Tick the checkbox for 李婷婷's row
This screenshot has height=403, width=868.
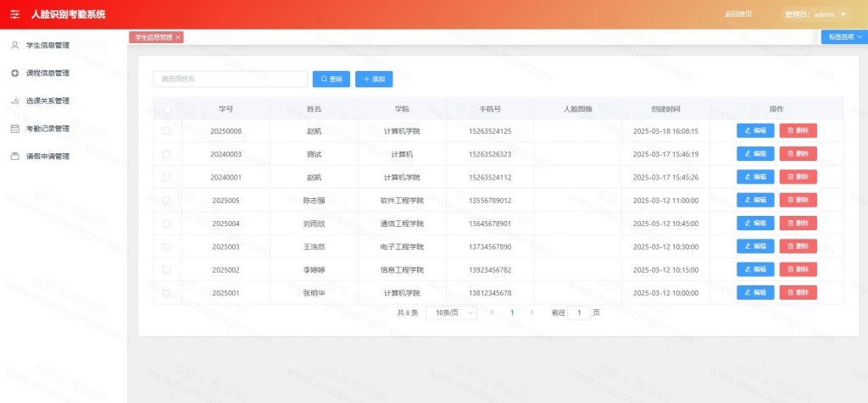coord(167,270)
